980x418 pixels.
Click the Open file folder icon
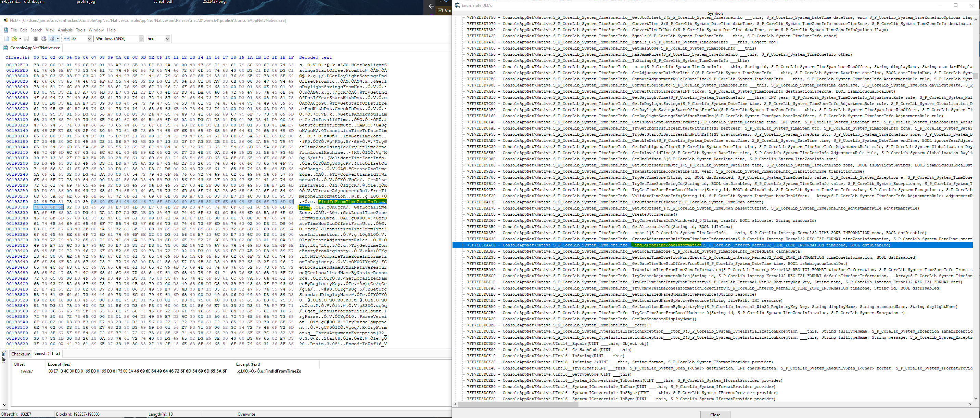[14, 39]
